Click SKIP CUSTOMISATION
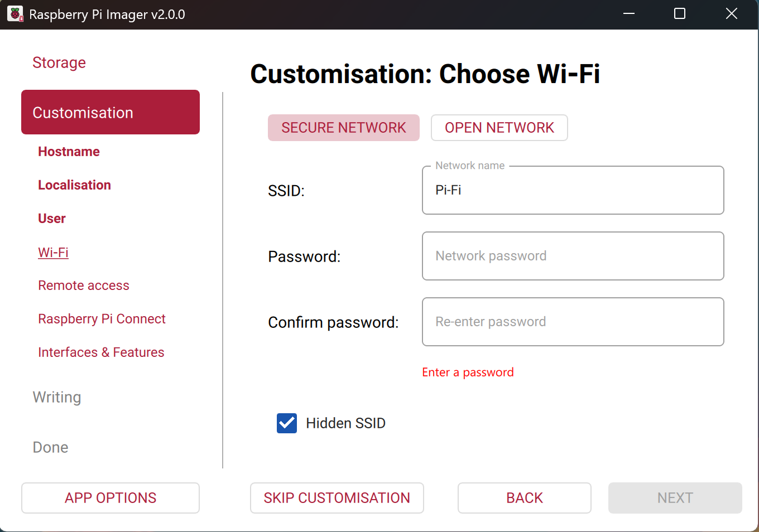759x532 pixels. [337, 497]
